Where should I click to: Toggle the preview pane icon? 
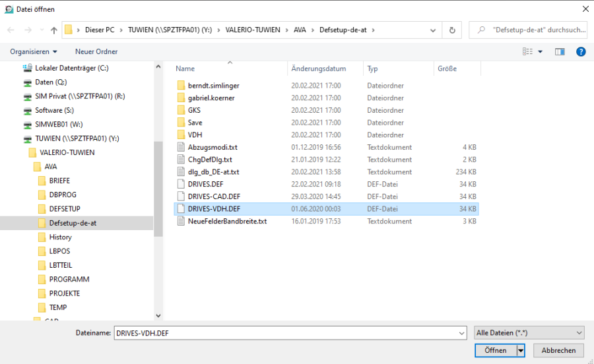click(x=560, y=51)
